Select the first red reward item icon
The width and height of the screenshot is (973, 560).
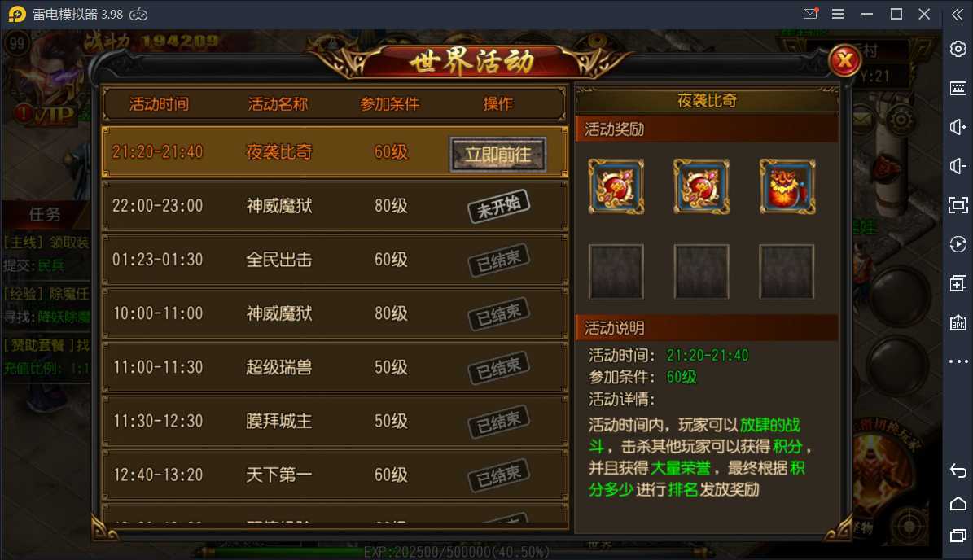pos(616,186)
